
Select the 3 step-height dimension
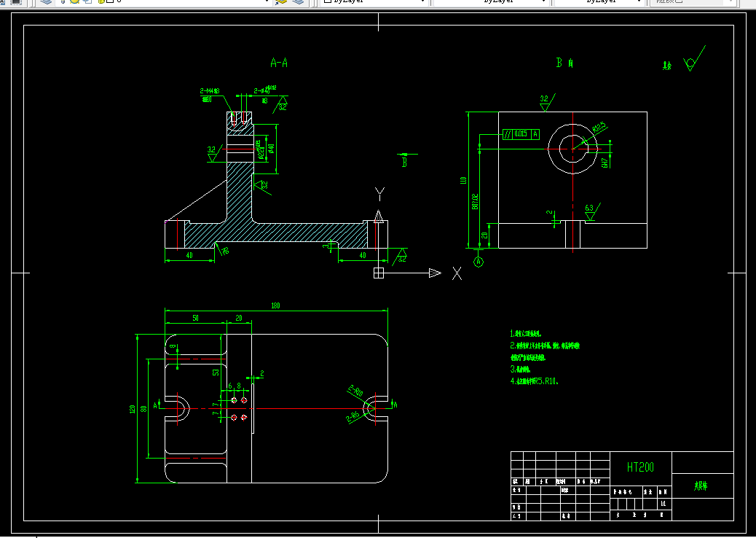point(326,246)
